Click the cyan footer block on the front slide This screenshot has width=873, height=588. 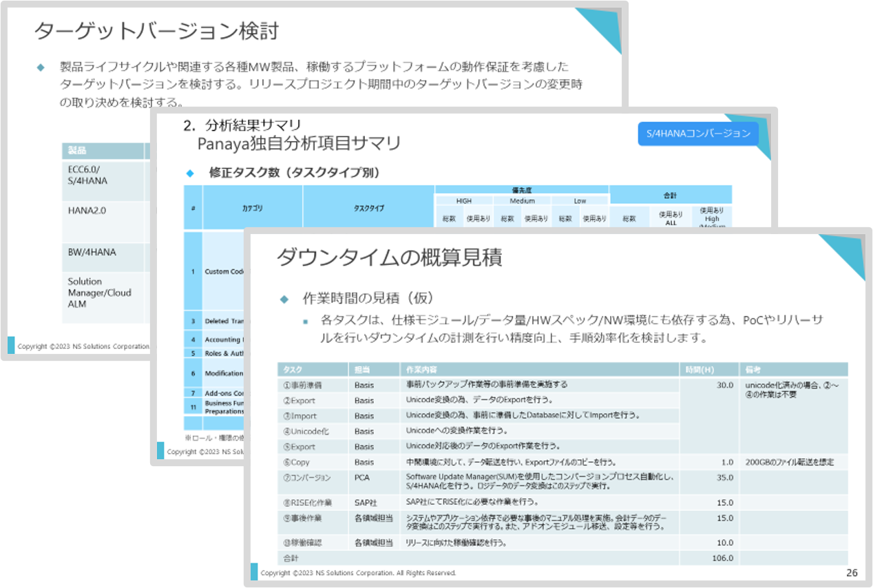(x=254, y=571)
